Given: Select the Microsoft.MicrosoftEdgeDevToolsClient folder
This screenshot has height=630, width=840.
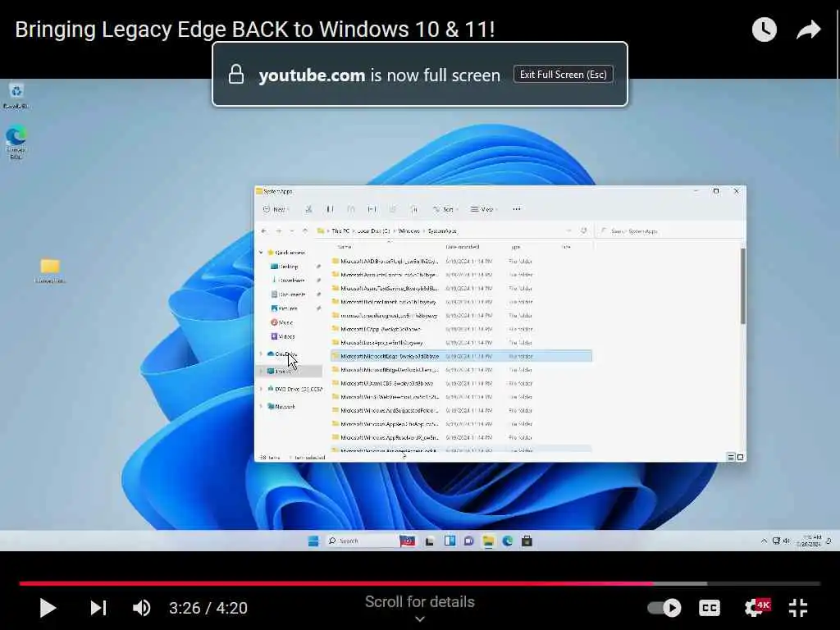Looking at the screenshot, I should coord(461,370).
